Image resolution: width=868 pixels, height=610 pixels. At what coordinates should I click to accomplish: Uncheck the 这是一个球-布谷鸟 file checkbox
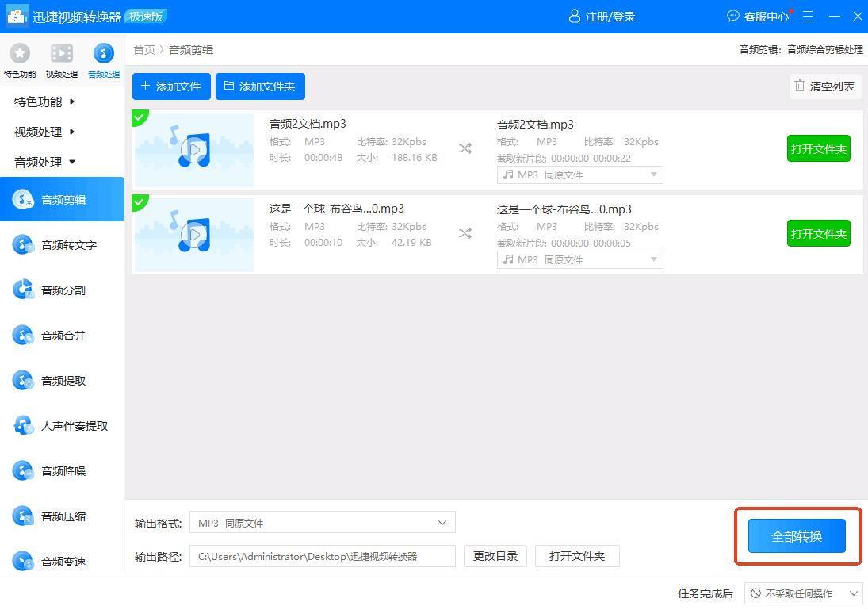click(140, 202)
